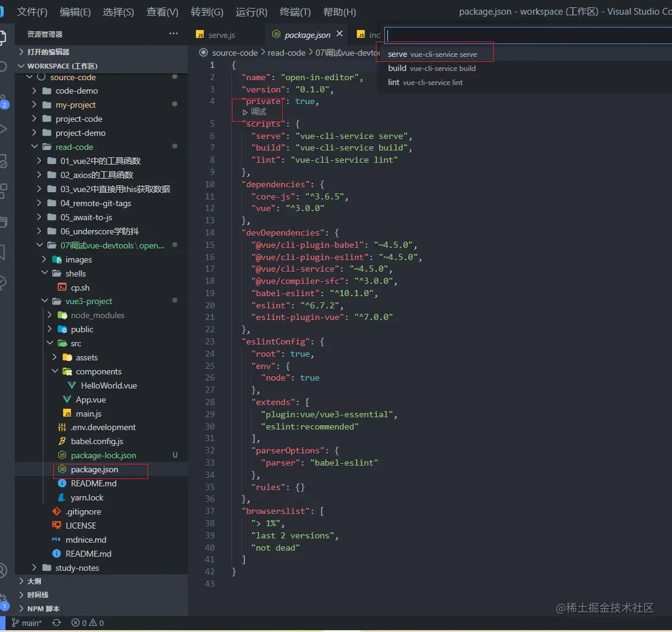This screenshot has width=672, height=632.
Task: Open the 终端(T) menu
Action: point(295,12)
